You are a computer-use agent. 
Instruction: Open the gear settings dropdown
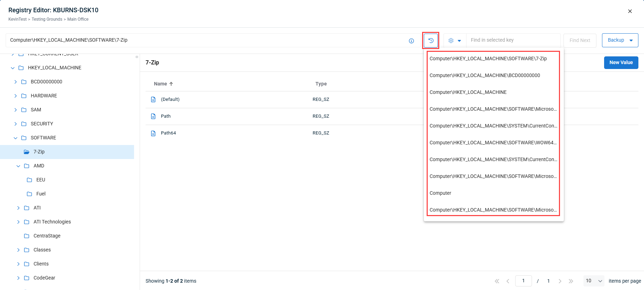(x=455, y=41)
